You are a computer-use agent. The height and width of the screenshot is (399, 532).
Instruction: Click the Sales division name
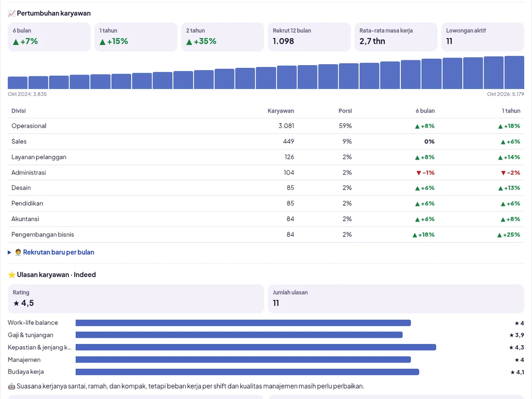19,141
